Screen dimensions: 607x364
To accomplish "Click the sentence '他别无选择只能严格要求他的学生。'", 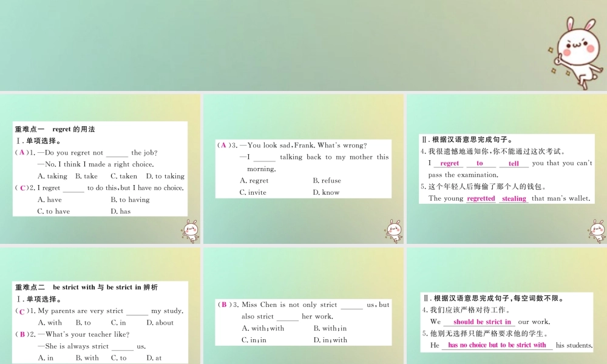I will tap(489, 334).
